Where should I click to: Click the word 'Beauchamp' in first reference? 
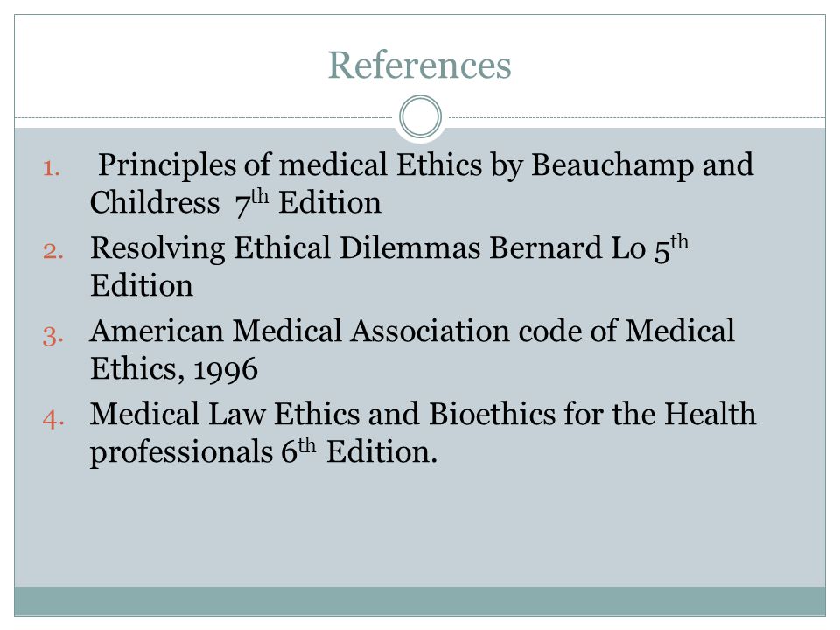tap(612, 165)
